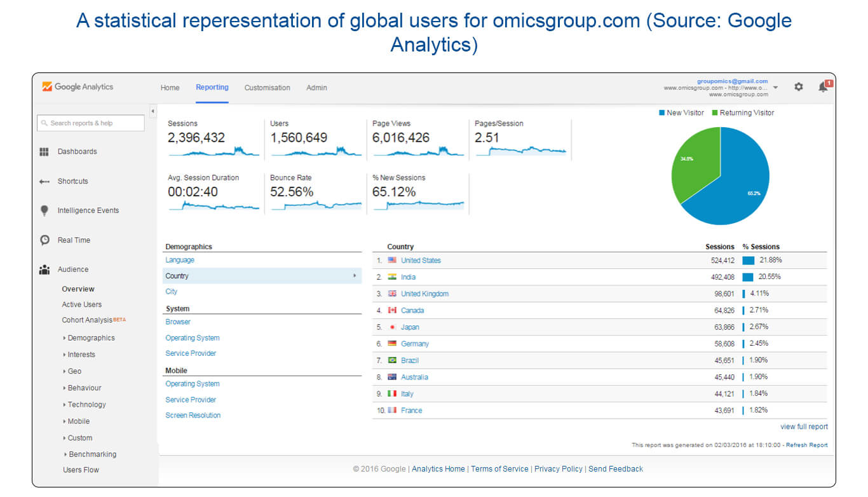Click the view full report link
The image size is (868, 497).
coord(804,427)
